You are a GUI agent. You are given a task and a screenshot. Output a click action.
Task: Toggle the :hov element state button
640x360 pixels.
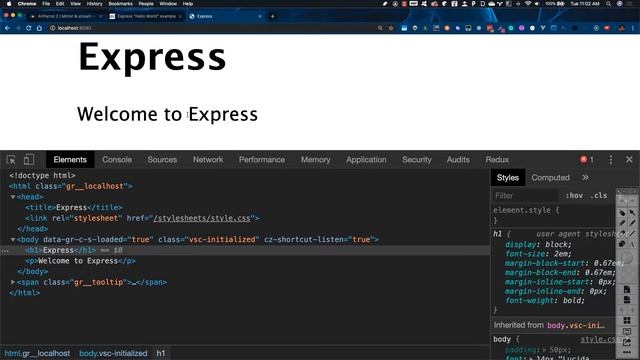pyautogui.click(x=574, y=196)
